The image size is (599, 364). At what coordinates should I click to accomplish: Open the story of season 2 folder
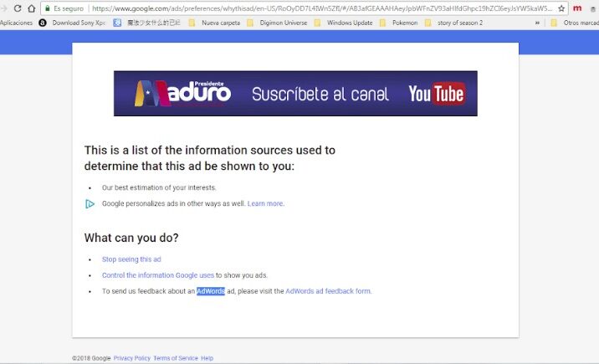coord(453,23)
